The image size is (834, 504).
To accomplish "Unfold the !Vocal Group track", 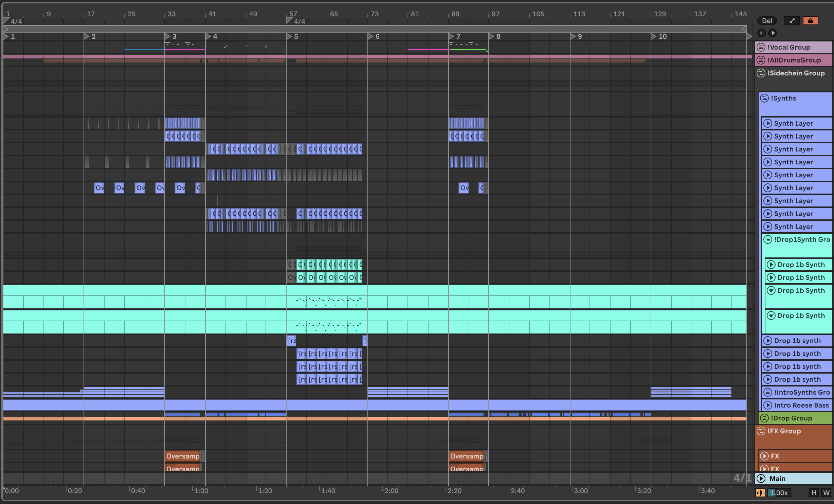I will [761, 47].
